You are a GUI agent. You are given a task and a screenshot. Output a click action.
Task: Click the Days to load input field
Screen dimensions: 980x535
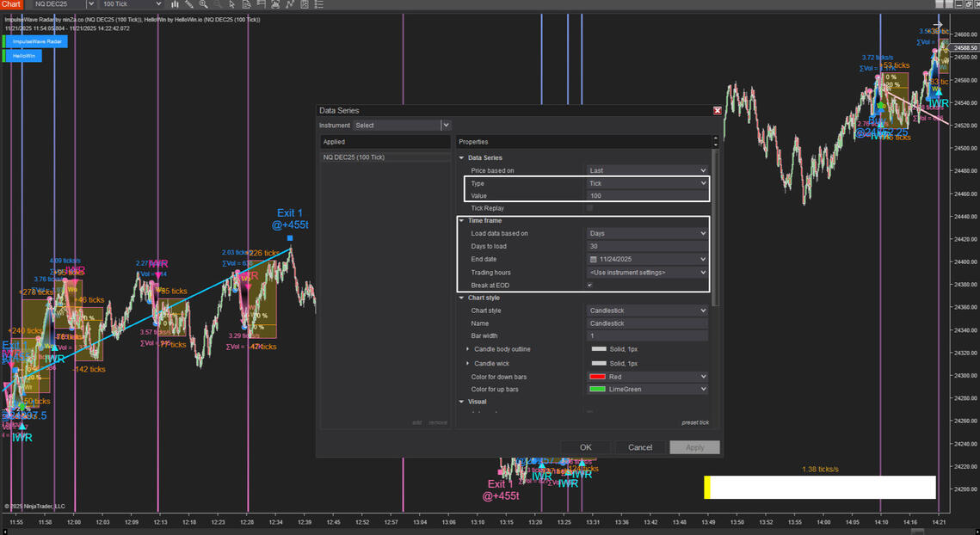coord(647,246)
